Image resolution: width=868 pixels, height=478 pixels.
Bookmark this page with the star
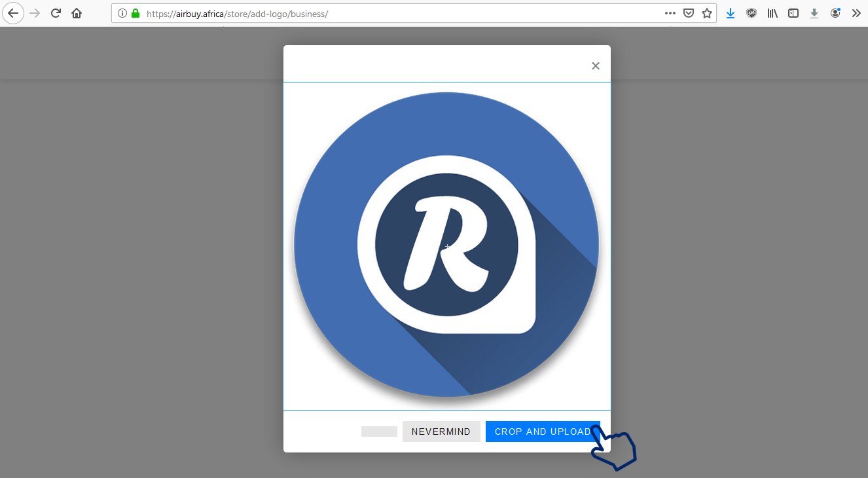pos(707,13)
